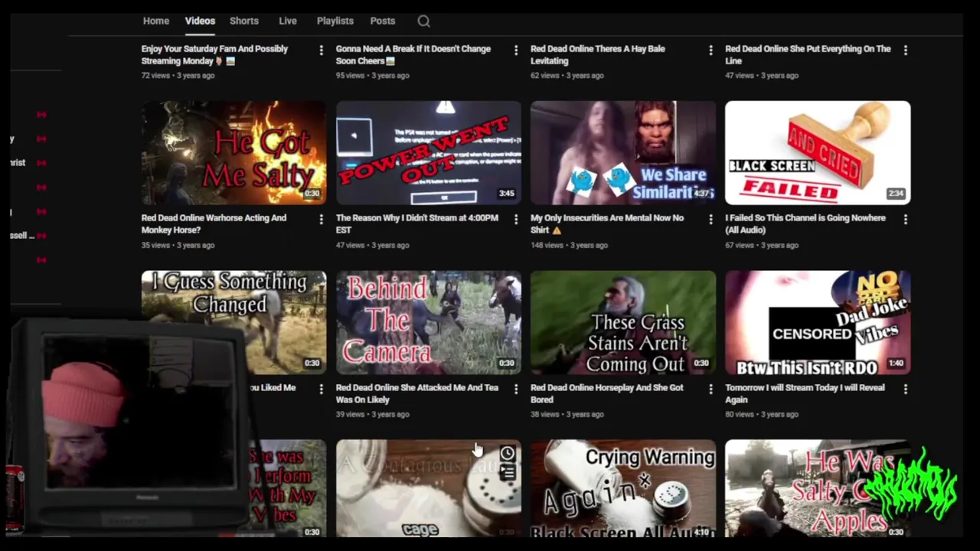Click '38 views • 3 years ago' text
The width and height of the screenshot is (980, 551).
[x=567, y=414]
